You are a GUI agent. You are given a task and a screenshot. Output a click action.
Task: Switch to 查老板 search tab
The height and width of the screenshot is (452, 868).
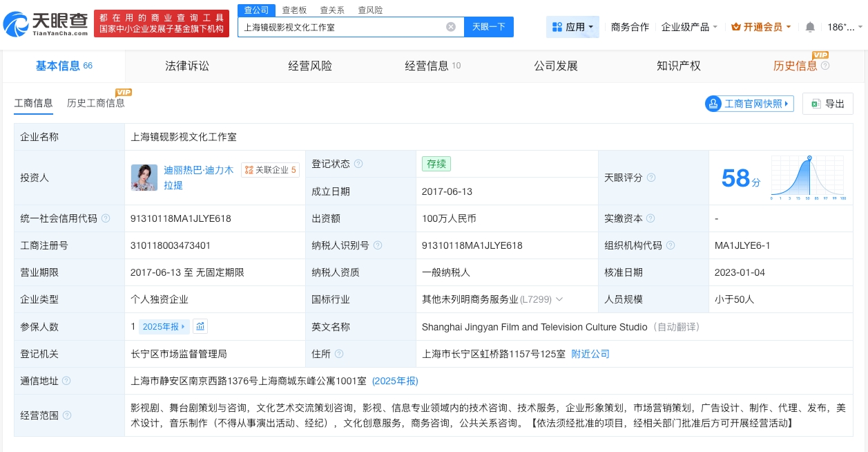[x=294, y=10]
